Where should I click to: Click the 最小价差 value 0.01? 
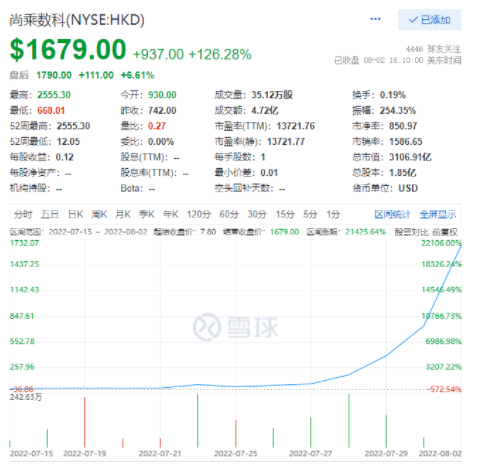pyautogui.click(x=269, y=173)
